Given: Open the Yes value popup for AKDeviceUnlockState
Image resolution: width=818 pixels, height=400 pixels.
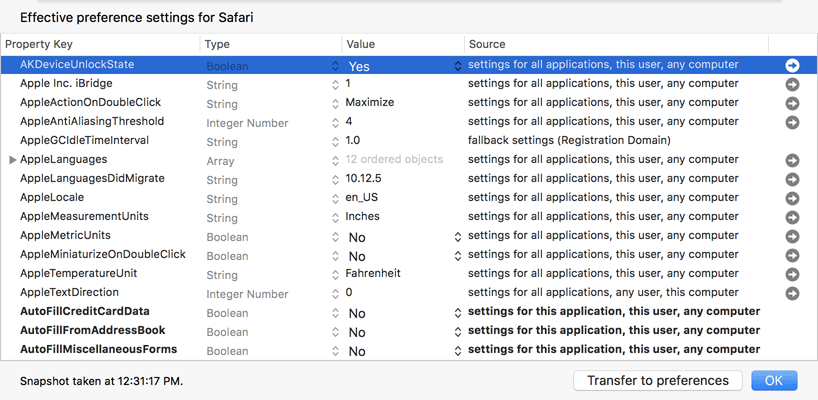Looking at the screenshot, I should [458, 66].
